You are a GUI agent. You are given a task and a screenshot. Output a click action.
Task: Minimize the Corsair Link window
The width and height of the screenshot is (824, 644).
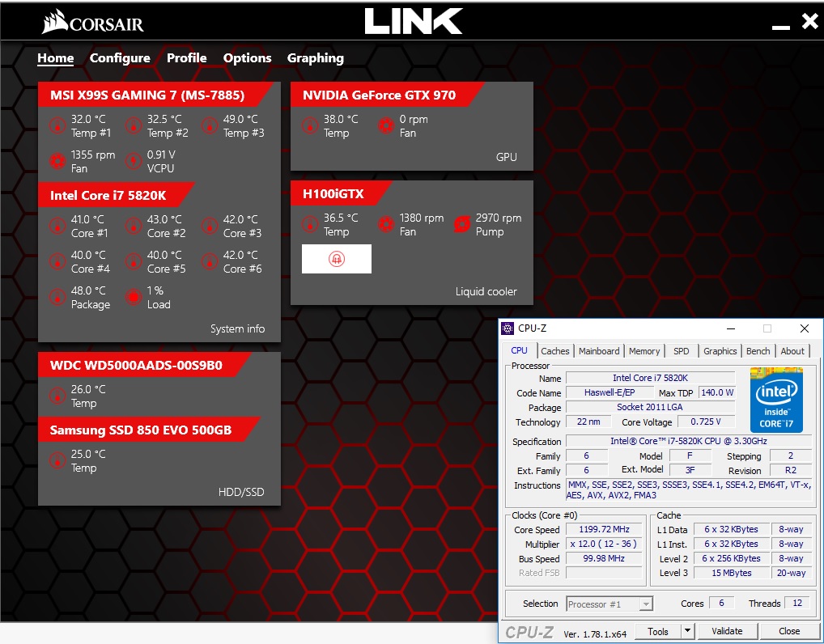(781, 28)
